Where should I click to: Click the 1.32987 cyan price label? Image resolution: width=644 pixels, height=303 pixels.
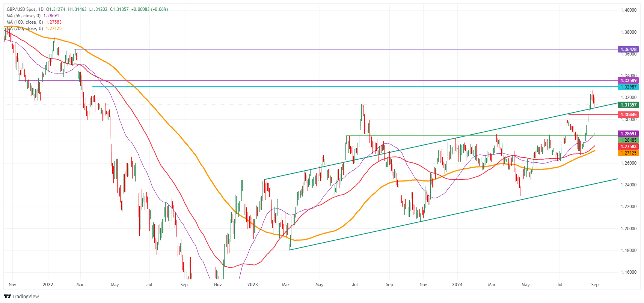click(628, 87)
